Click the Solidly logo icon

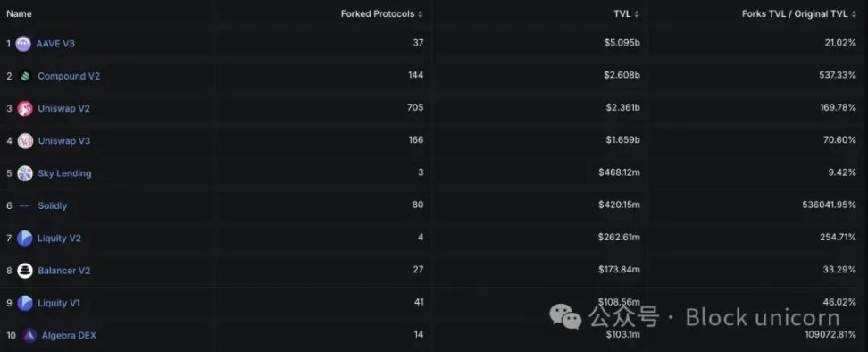coord(25,205)
